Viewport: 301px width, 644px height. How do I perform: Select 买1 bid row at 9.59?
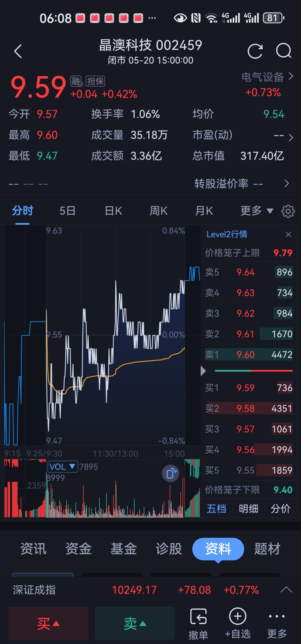(249, 388)
